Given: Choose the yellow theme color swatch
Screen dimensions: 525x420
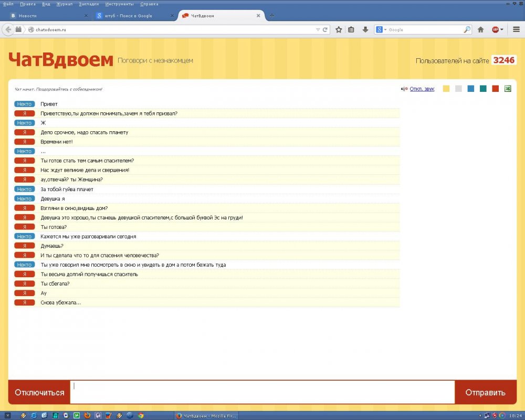Looking at the screenshot, I should [x=446, y=89].
